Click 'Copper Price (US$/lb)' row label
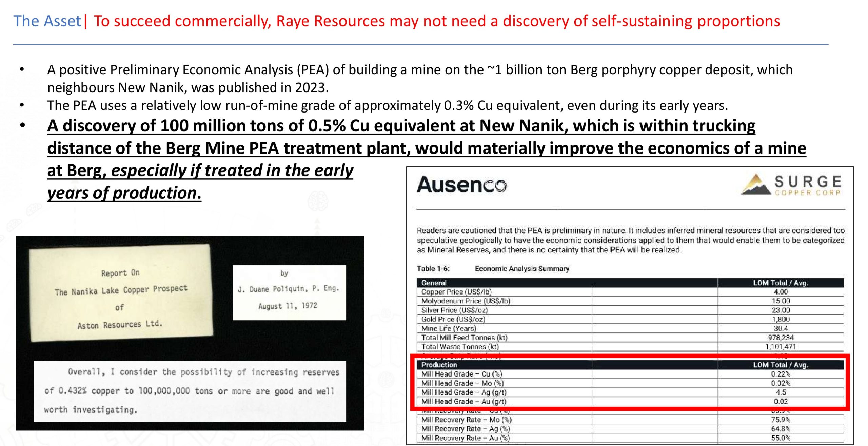The height and width of the screenshot is (446, 868). click(x=456, y=292)
